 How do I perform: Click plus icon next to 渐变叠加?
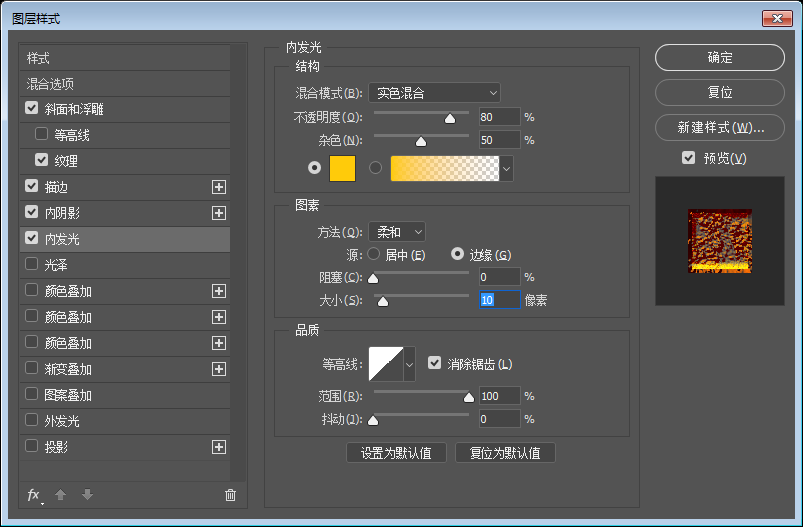(219, 369)
